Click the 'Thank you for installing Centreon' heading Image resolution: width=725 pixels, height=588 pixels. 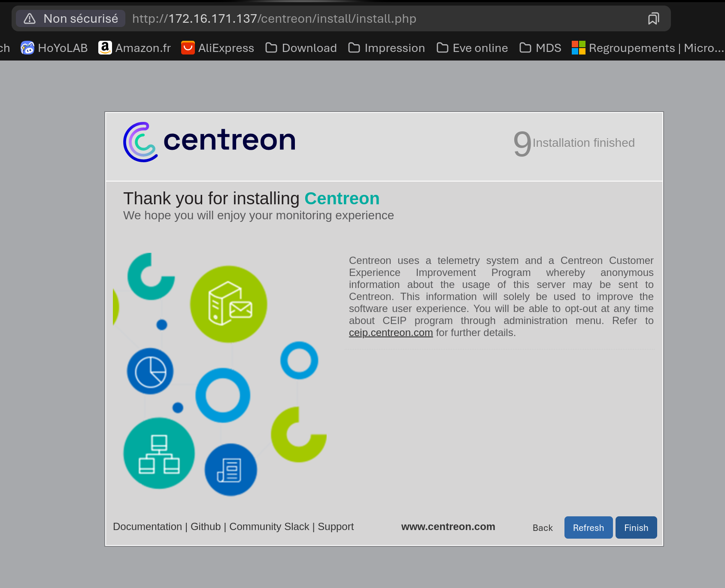click(252, 199)
